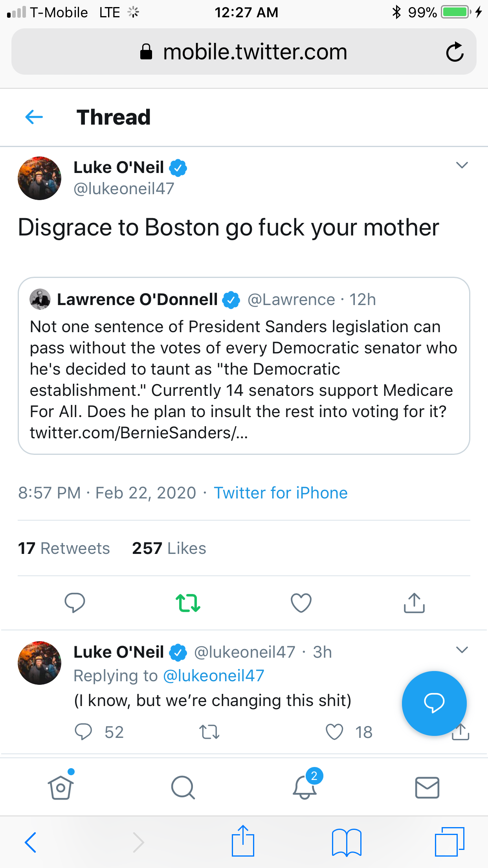Screen dimensions: 488x868
Task: Open the Messages envelope tab
Action: 427,787
